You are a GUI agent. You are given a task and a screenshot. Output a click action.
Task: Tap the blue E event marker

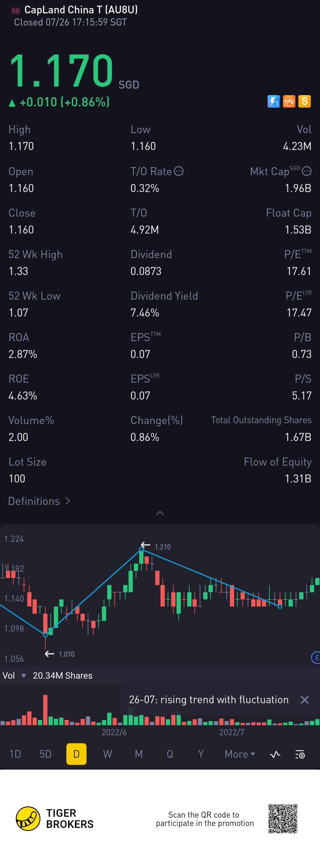click(316, 657)
